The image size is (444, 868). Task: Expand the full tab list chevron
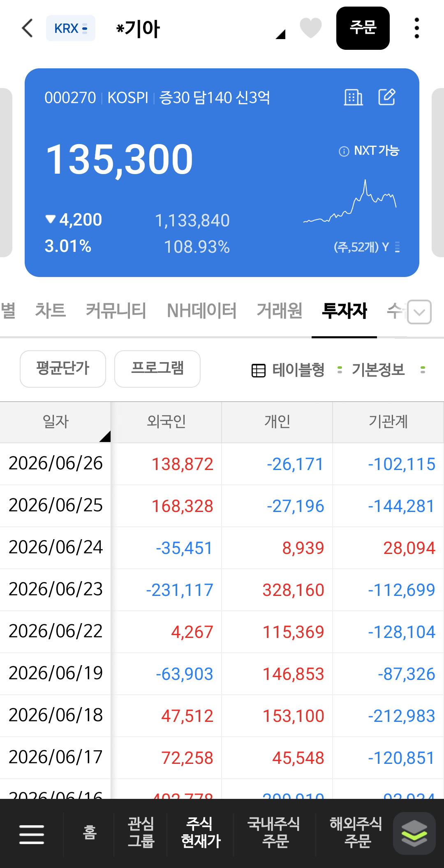click(419, 312)
